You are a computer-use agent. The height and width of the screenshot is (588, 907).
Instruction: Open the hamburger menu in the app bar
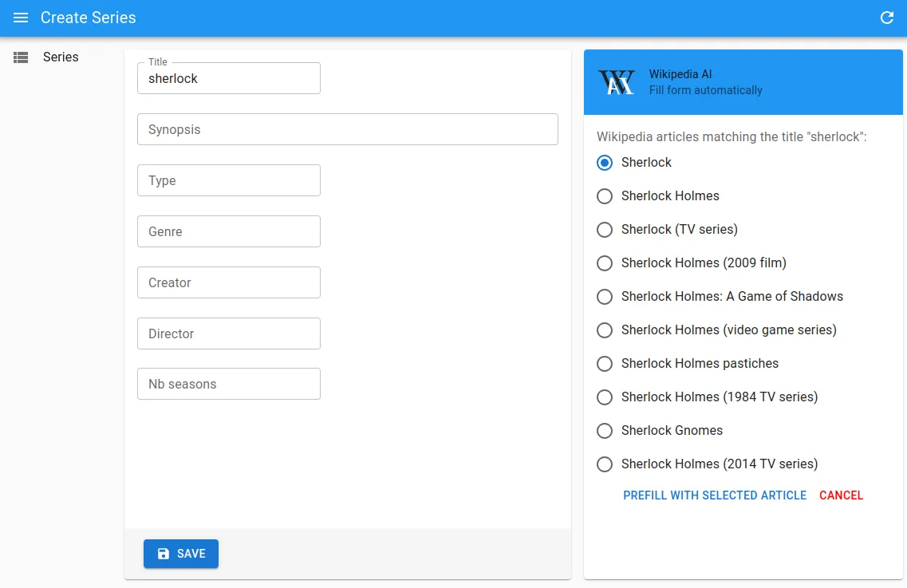click(21, 18)
